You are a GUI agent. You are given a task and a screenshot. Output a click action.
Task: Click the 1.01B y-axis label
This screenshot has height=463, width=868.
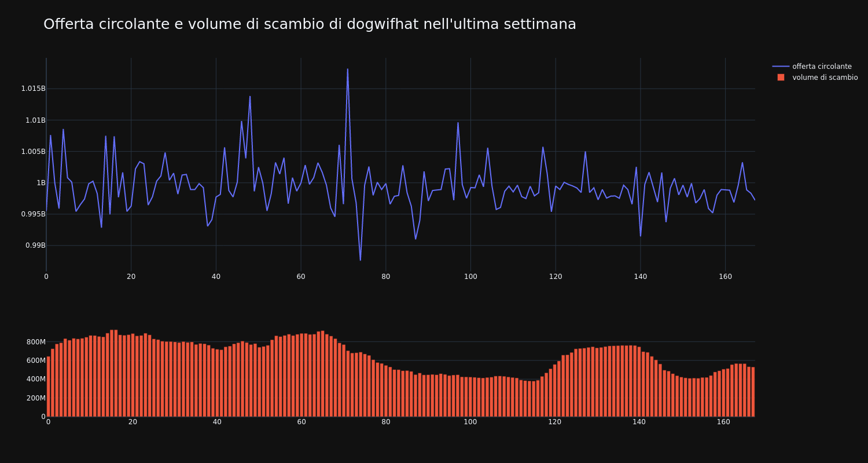(35, 120)
